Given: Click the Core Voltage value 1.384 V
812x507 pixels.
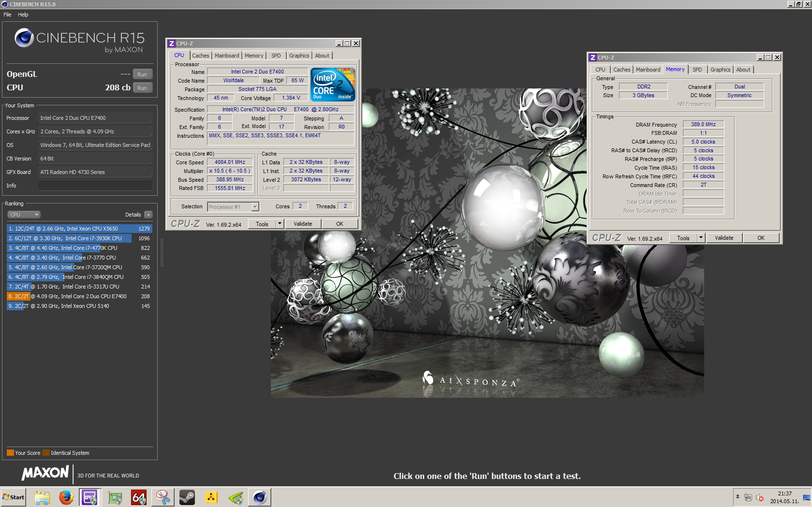Looking at the screenshot, I should pos(291,98).
